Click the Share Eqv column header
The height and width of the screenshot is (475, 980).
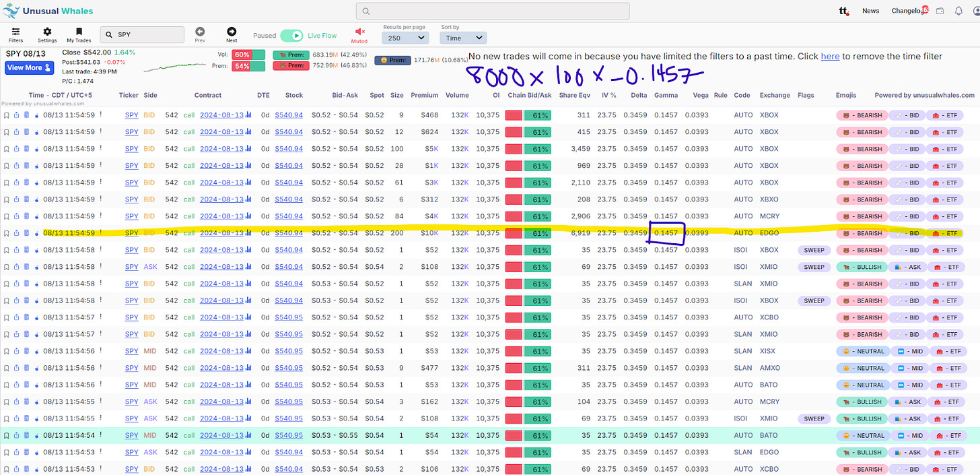click(x=574, y=95)
